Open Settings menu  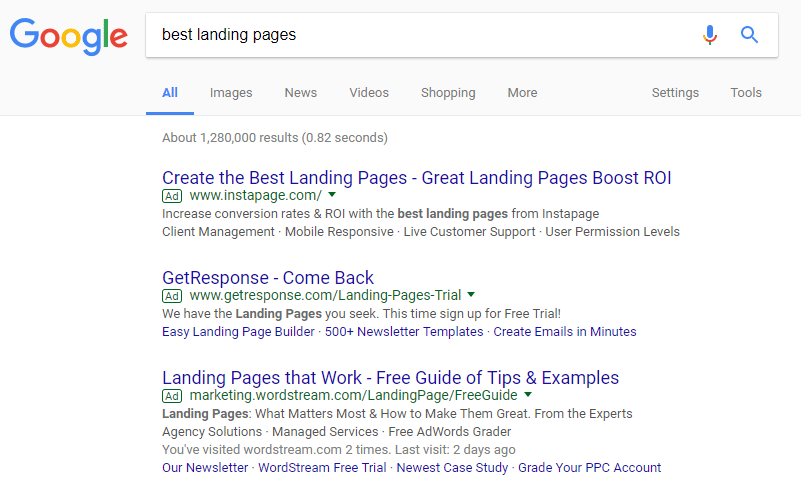675,92
